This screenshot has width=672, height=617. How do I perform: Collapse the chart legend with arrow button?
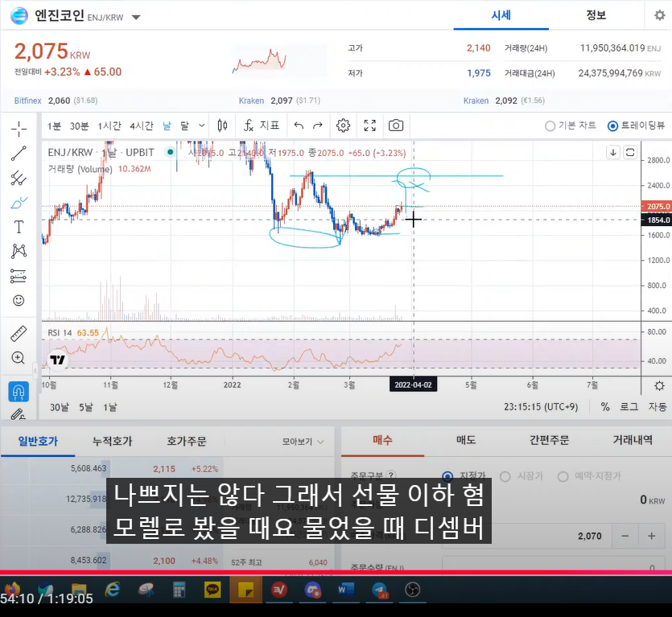click(x=613, y=153)
